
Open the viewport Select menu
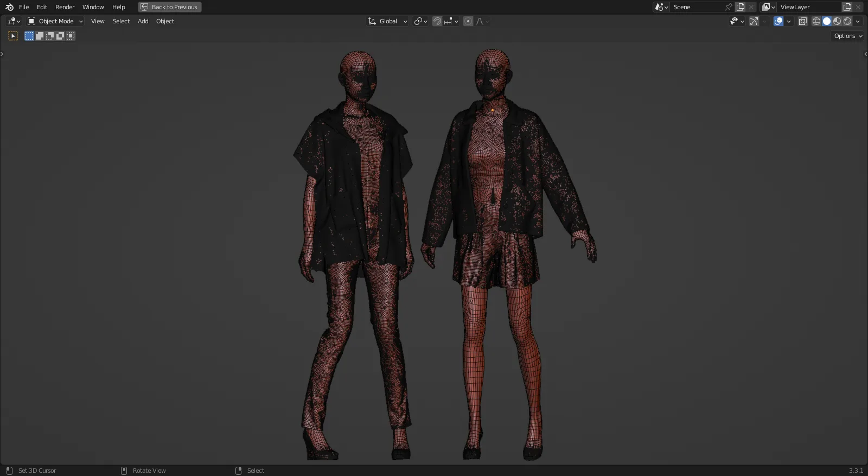pyautogui.click(x=121, y=21)
